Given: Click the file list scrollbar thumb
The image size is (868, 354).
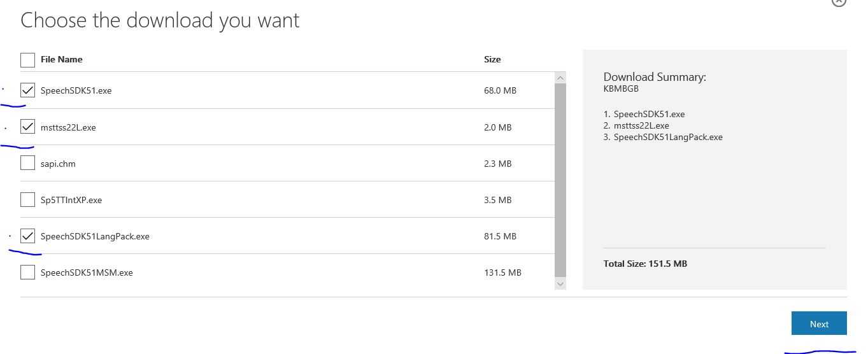Looking at the screenshot, I should [x=560, y=180].
